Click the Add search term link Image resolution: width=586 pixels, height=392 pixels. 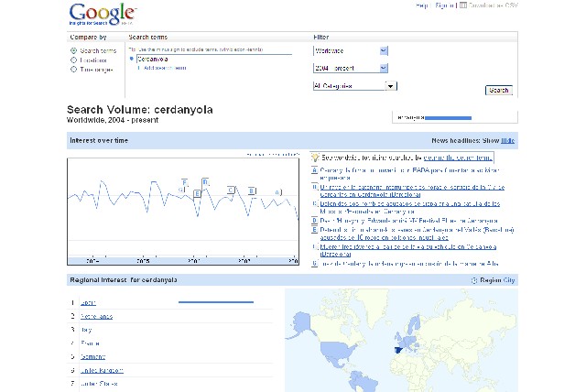[x=165, y=68]
